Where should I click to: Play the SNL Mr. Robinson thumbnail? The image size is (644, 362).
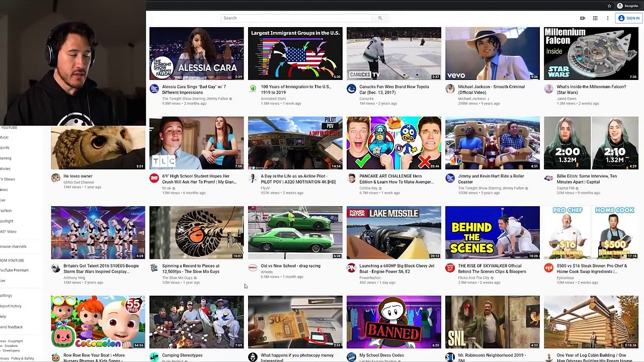[493, 322]
